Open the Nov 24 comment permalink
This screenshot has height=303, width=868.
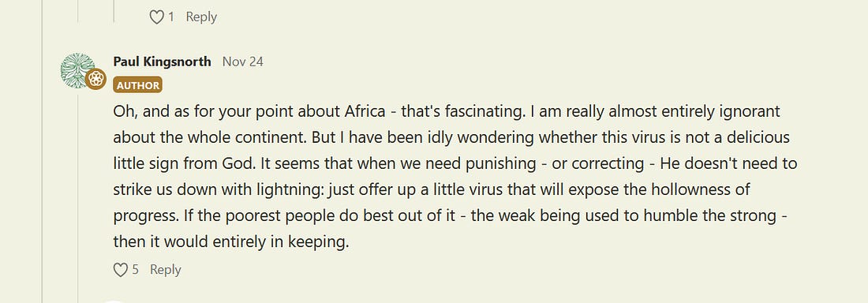[242, 62]
